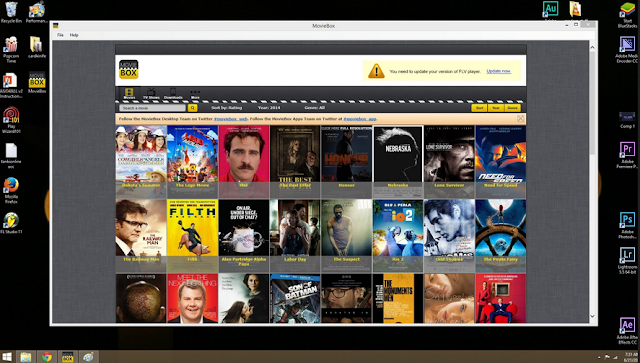Click the Update now link
640x363 pixels.
[x=498, y=71]
